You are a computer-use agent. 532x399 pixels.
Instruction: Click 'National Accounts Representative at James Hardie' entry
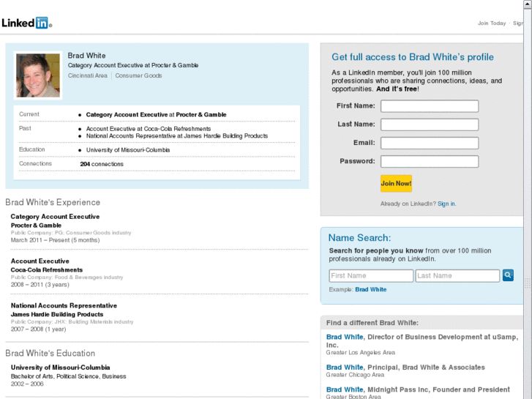(177, 136)
